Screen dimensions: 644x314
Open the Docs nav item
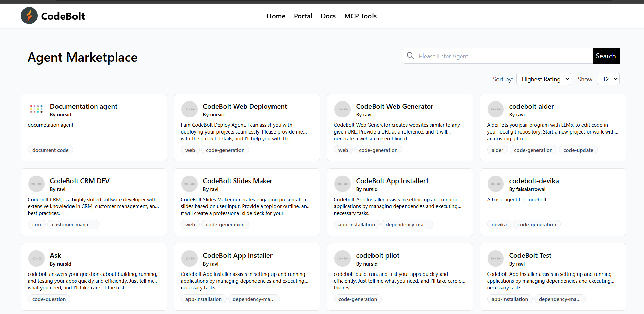click(x=328, y=16)
